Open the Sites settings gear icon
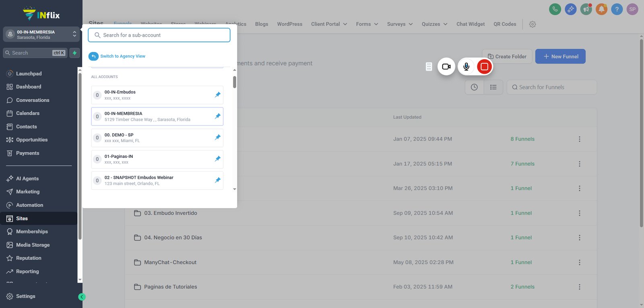 point(533,24)
